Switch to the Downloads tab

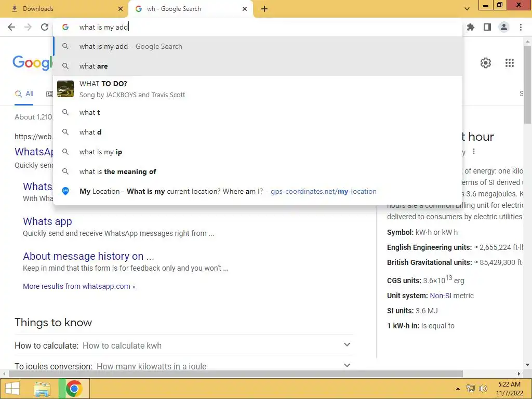(64, 9)
